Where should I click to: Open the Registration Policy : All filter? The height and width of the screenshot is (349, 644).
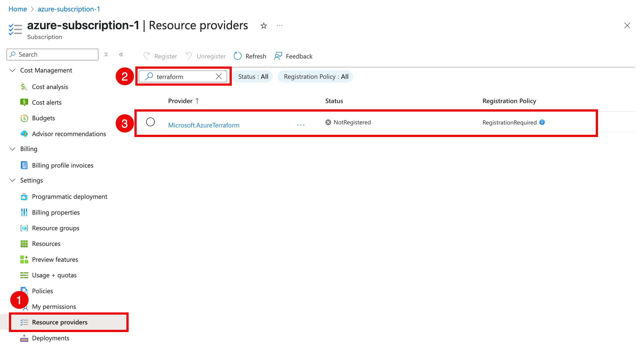[x=316, y=77]
